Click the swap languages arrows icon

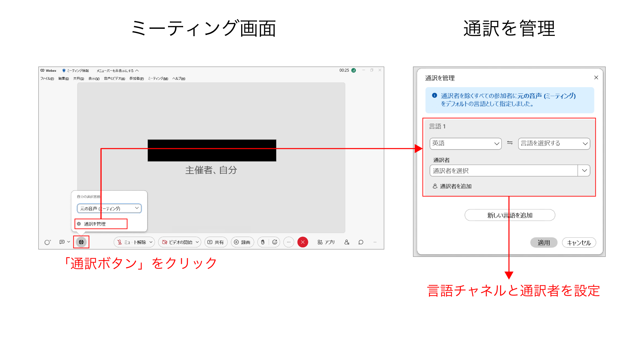510,143
